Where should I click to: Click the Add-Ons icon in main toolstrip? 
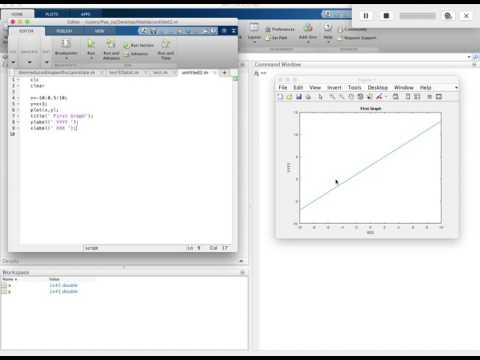pyautogui.click(x=308, y=28)
